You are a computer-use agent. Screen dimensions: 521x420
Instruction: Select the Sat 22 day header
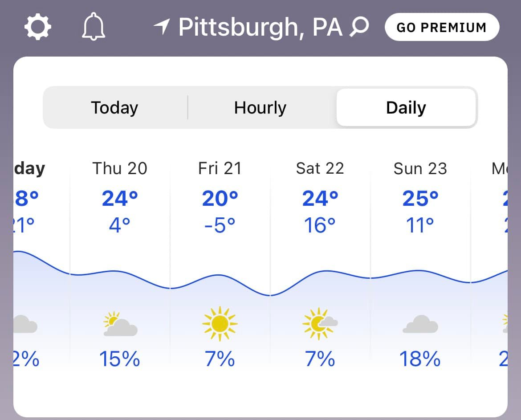pos(320,168)
